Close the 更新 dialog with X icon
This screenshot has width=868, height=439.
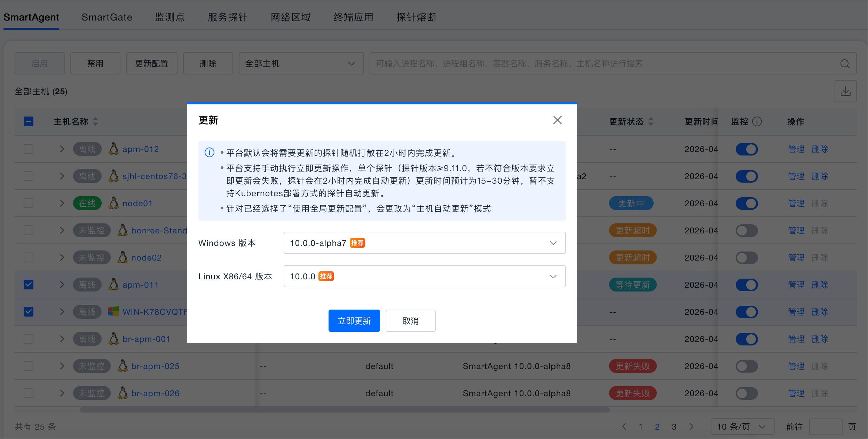point(557,120)
